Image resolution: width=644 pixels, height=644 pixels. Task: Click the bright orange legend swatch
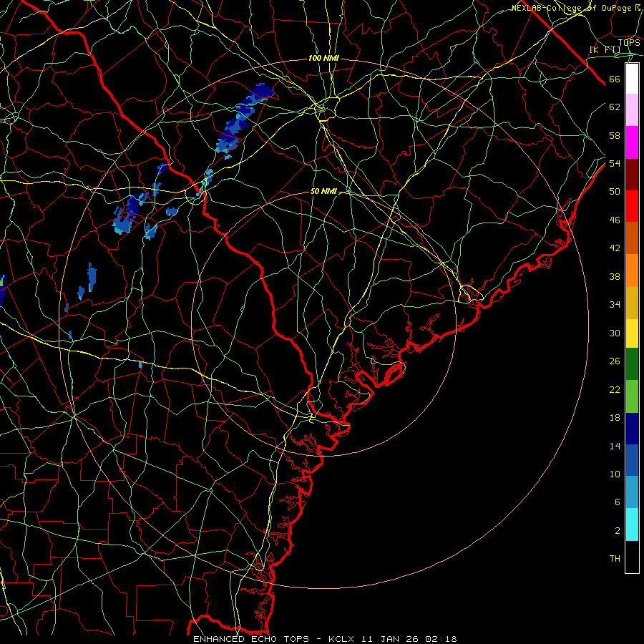[632, 270]
